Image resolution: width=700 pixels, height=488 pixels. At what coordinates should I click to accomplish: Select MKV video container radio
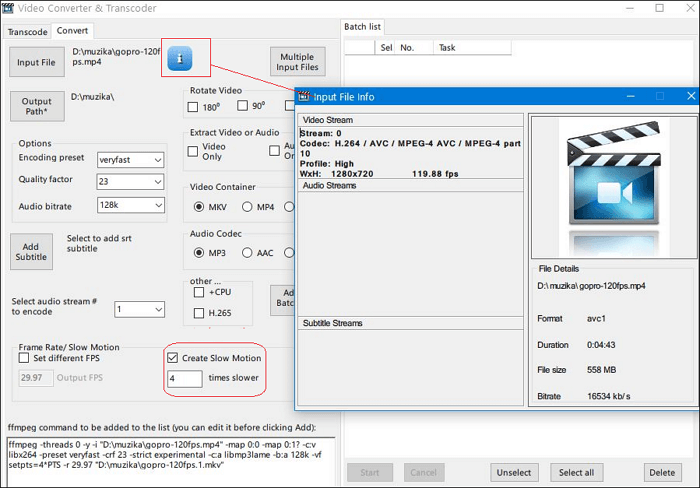point(197,207)
